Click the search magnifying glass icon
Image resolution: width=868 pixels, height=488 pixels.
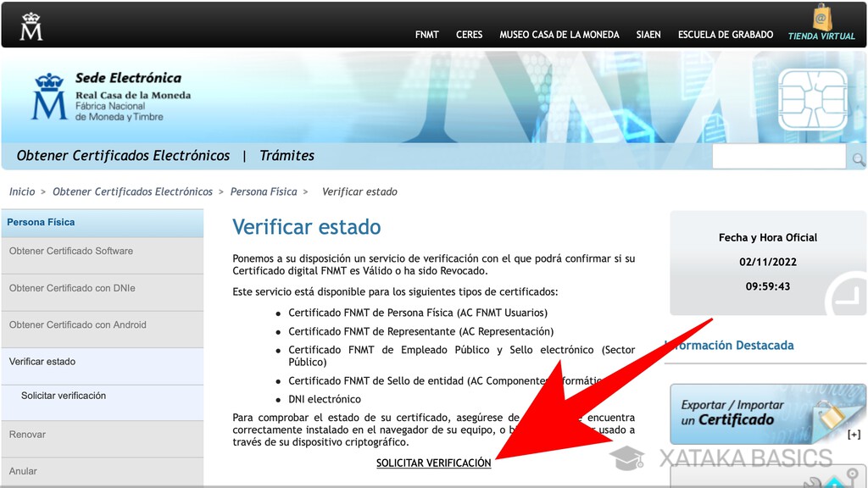858,159
